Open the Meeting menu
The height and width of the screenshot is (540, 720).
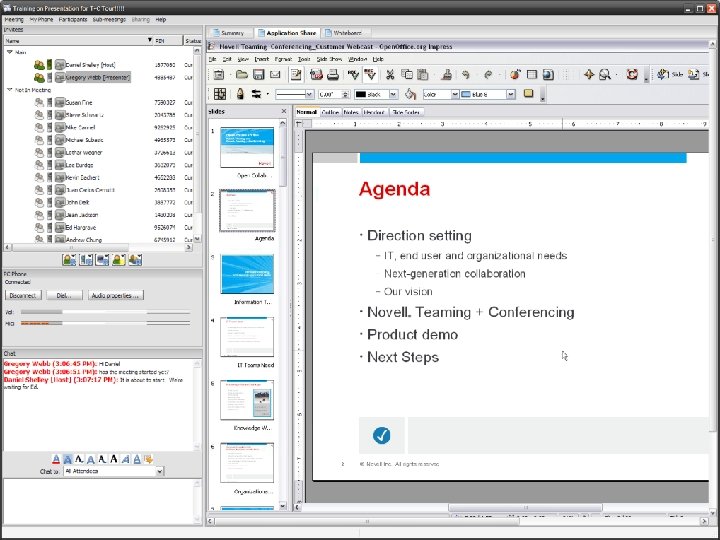14,20
